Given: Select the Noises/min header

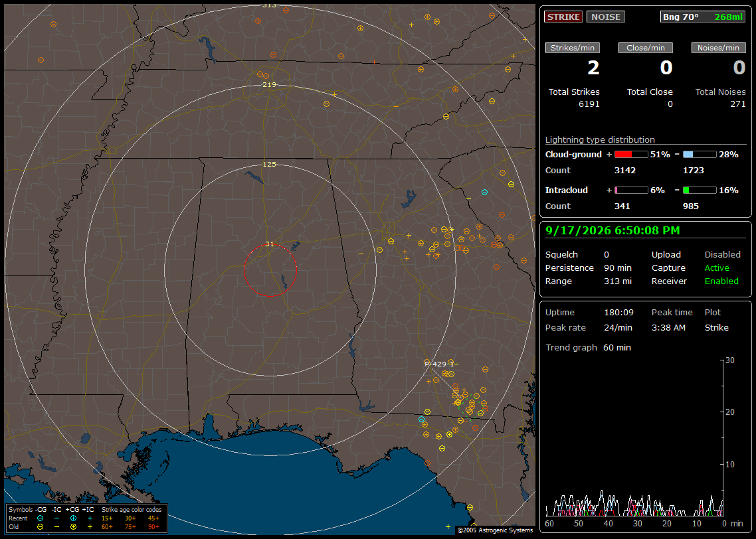Looking at the screenshot, I should point(718,48).
